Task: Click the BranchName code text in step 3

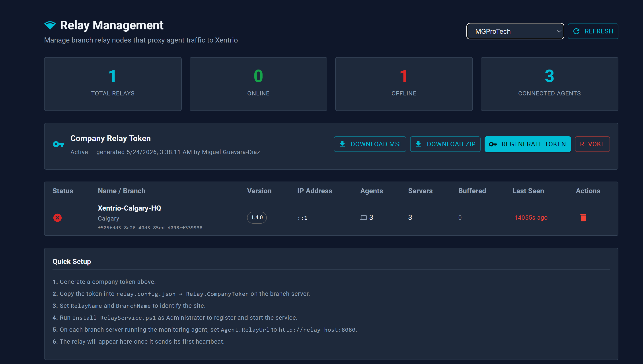Action: tap(133, 306)
